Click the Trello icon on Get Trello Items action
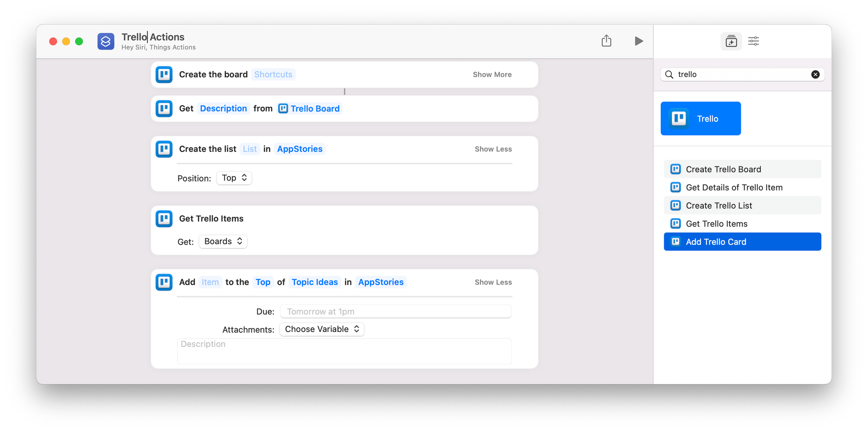The image size is (868, 432). [x=164, y=219]
